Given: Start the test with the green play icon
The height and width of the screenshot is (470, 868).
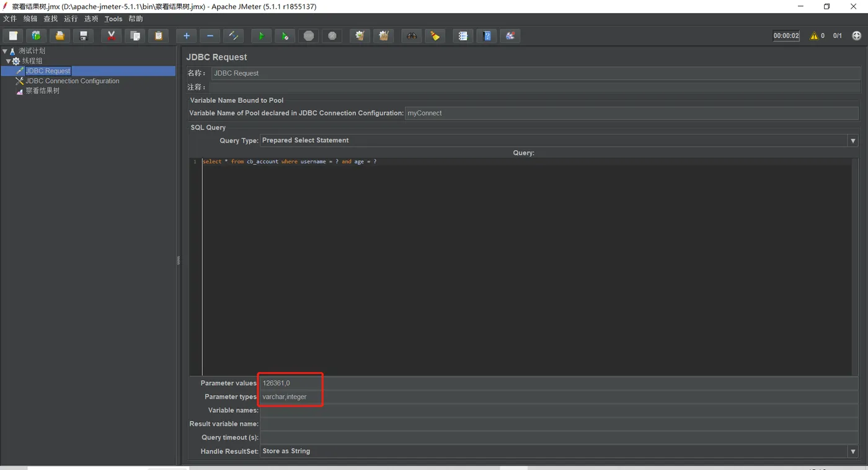Looking at the screenshot, I should pos(261,36).
